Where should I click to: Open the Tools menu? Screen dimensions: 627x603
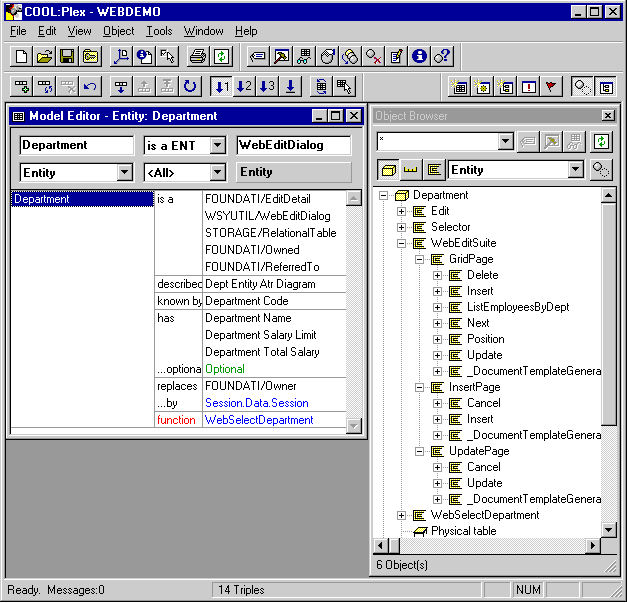click(159, 31)
